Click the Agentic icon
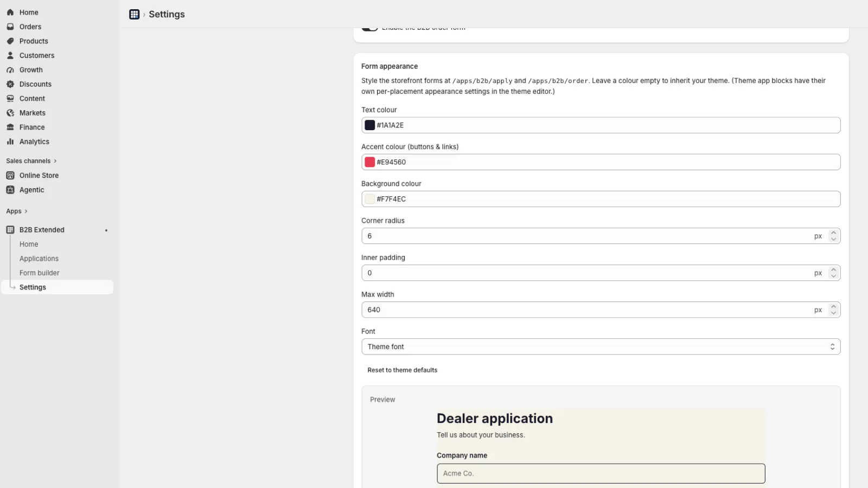 point(10,190)
